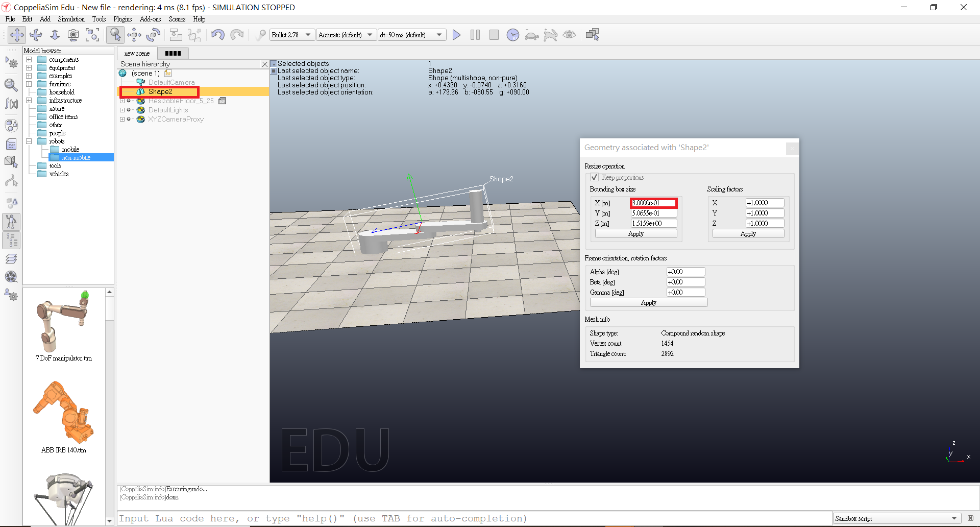Expand DefaultLights in scene hierarchy
Image resolution: width=980 pixels, height=527 pixels.
click(122, 110)
